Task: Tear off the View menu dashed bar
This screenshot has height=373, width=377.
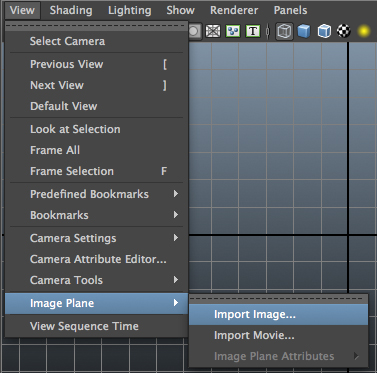Action: point(97,26)
